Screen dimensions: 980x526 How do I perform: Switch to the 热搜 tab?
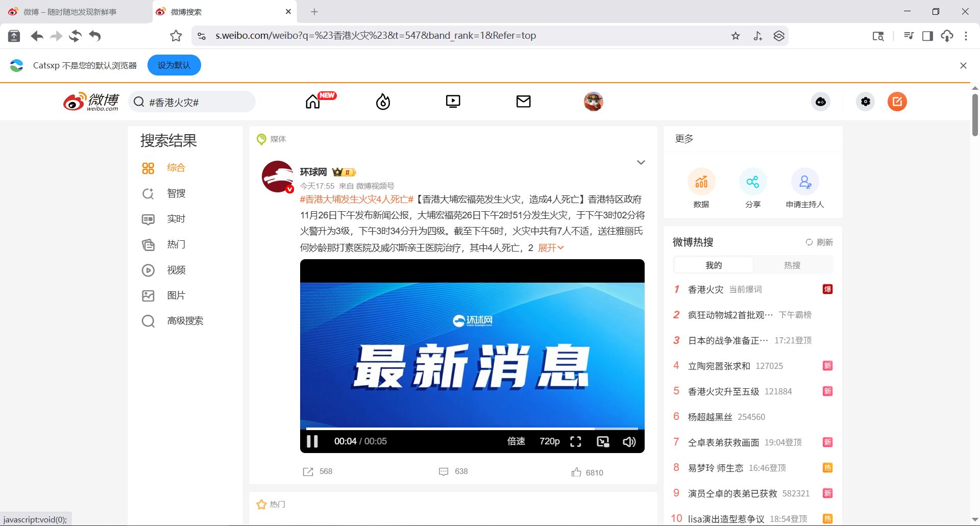(792, 265)
